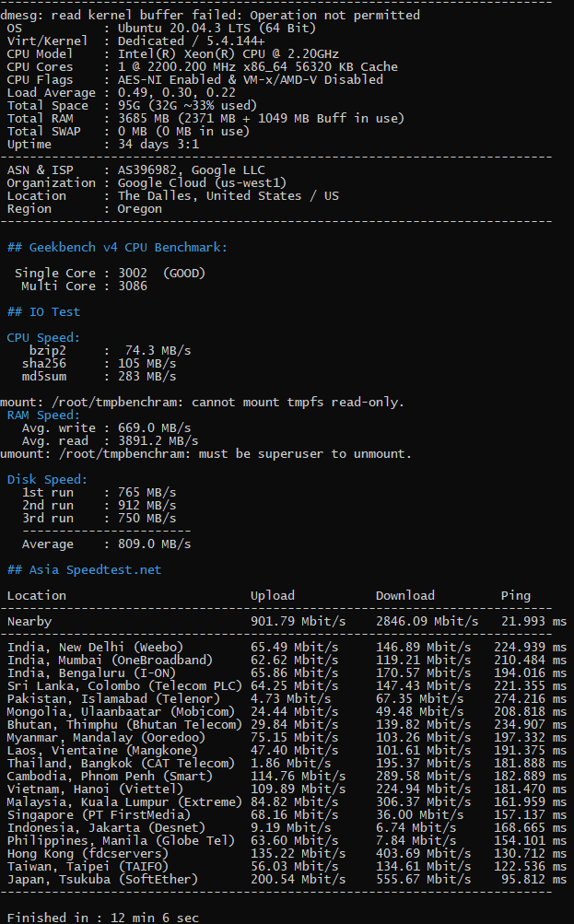Click the dmesg read kernel buffer failed line
The height and width of the screenshot is (924, 574).
[x=210, y=16]
